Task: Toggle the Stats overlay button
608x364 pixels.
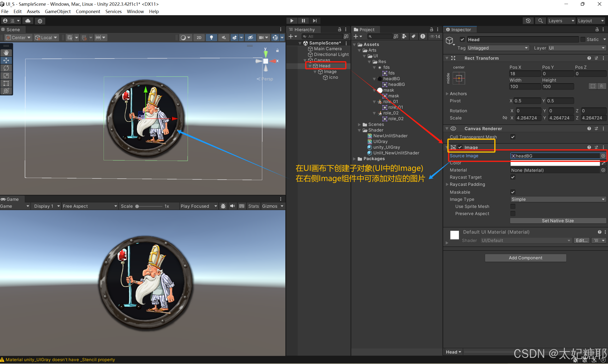Action: pos(254,206)
